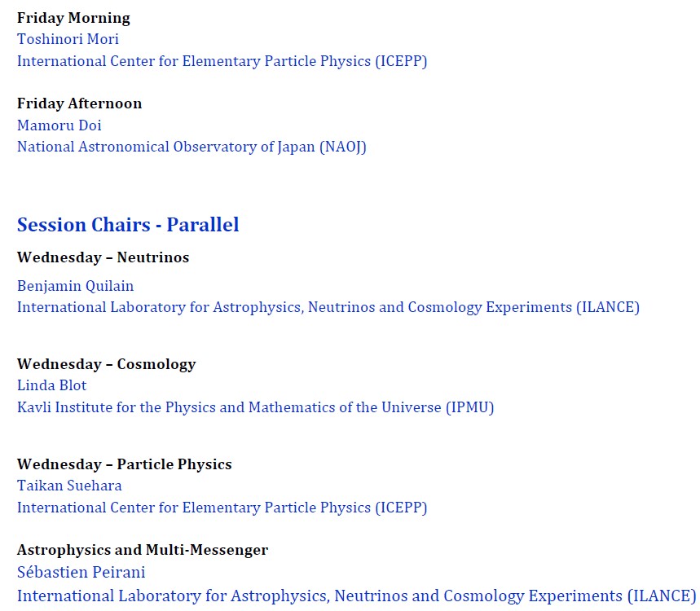Click the ILANCE affiliation under Benjamin Quilain
The image size is (700, 611).
[x=328, y=308]
